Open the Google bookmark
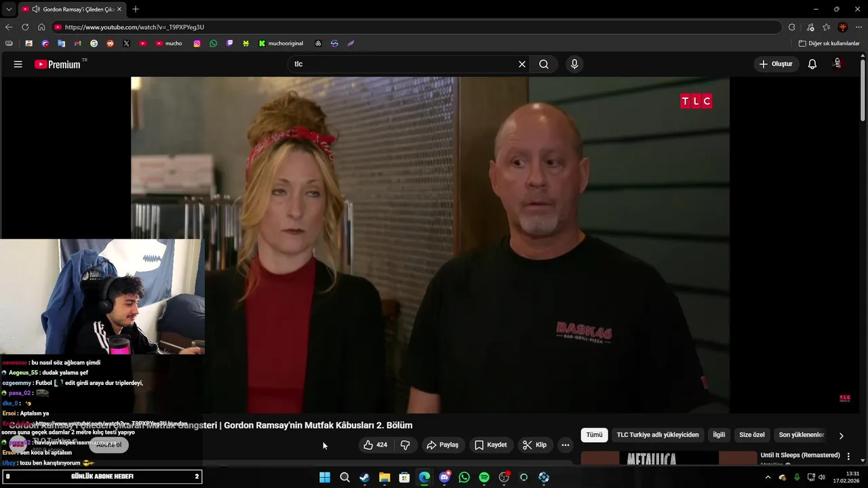This screenshot has height=488, width=868. [94, 43]
